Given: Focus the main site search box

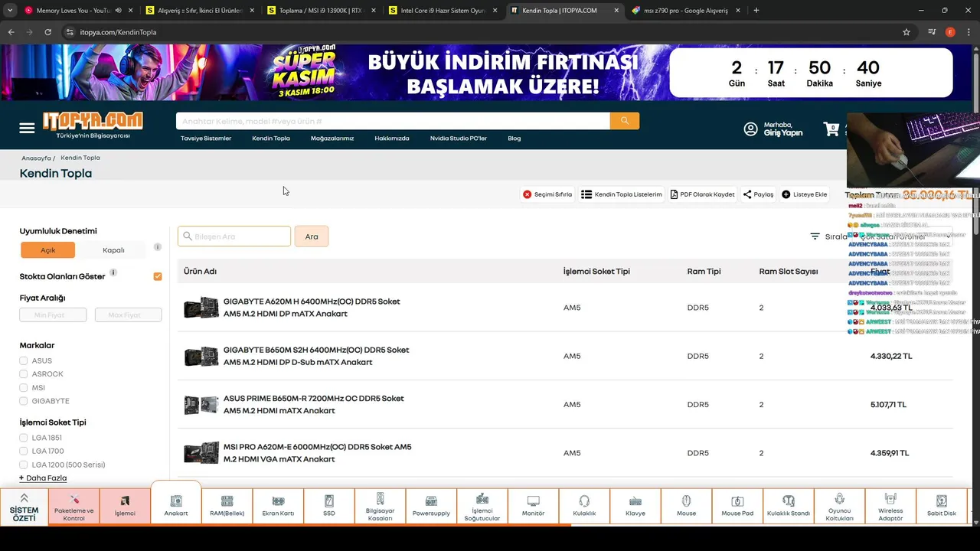Looking at the screenshot, I should point(393,121).
